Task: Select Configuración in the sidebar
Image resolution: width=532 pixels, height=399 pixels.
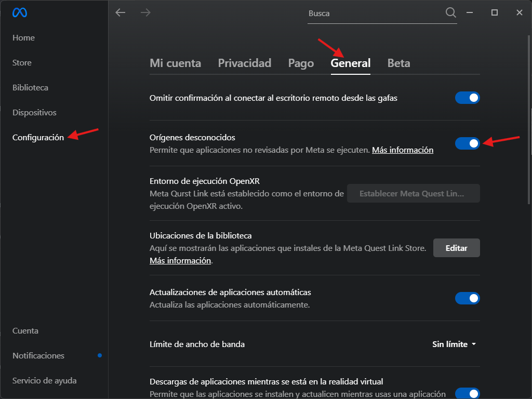Action: (38, 137)
